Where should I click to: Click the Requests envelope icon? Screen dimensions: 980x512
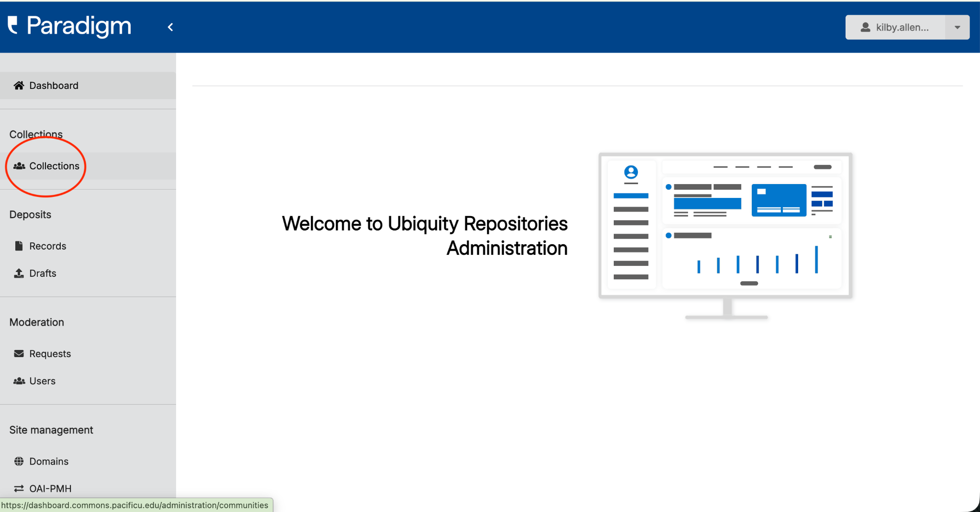[x=19, y=353]
